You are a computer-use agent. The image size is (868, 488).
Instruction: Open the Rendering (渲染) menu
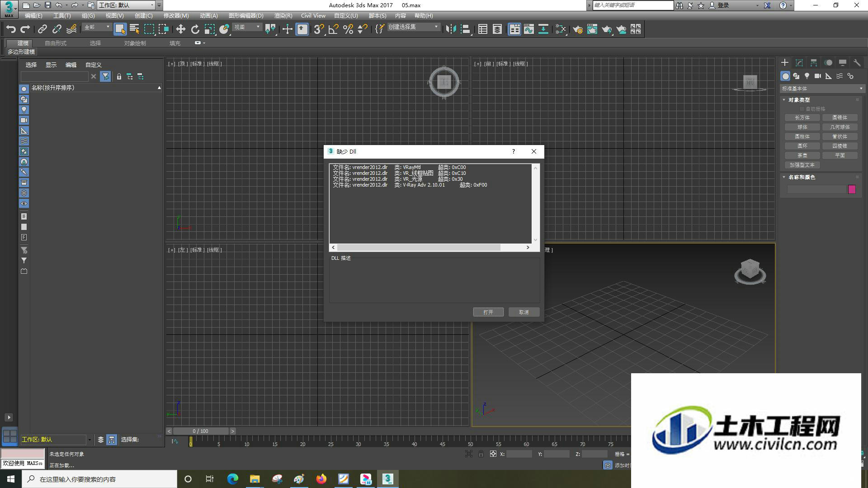click(x=283, y=16)
